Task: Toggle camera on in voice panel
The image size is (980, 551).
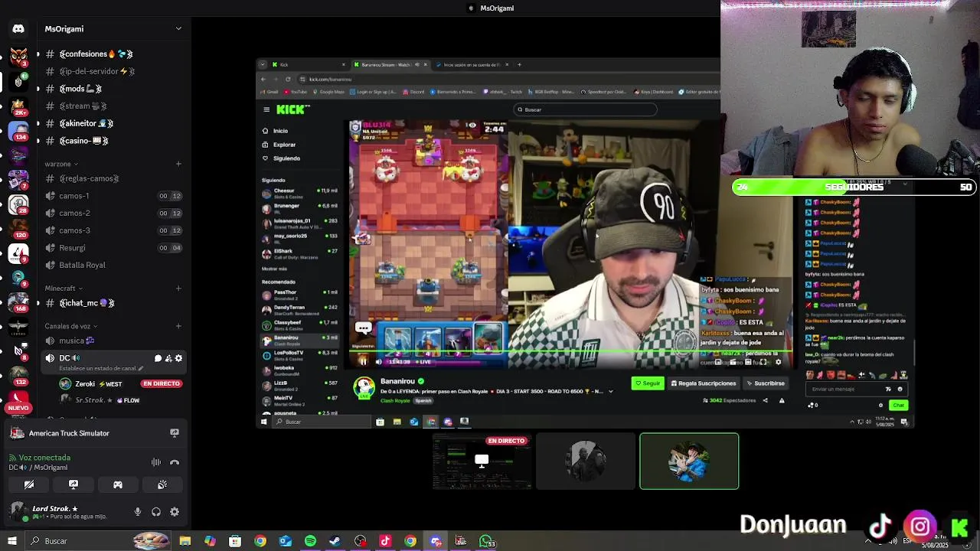Action: pyautogui.click(x=29, y=484)
